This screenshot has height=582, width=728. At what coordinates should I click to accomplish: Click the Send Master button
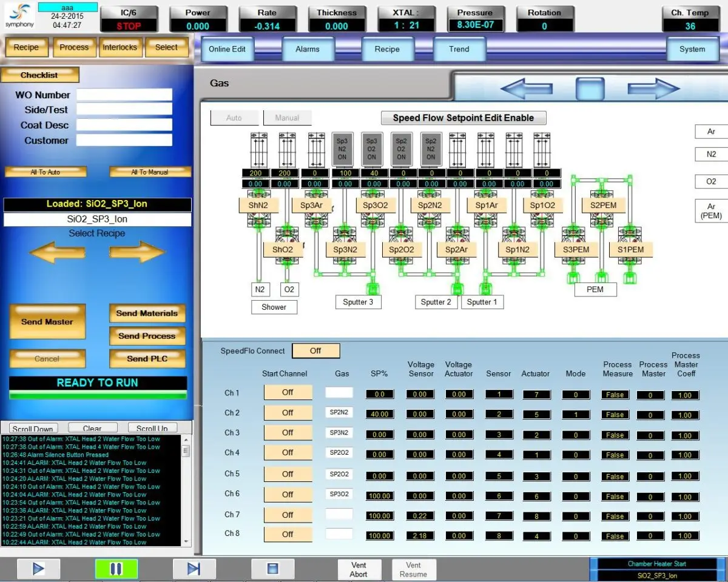(x=47, y=322)
